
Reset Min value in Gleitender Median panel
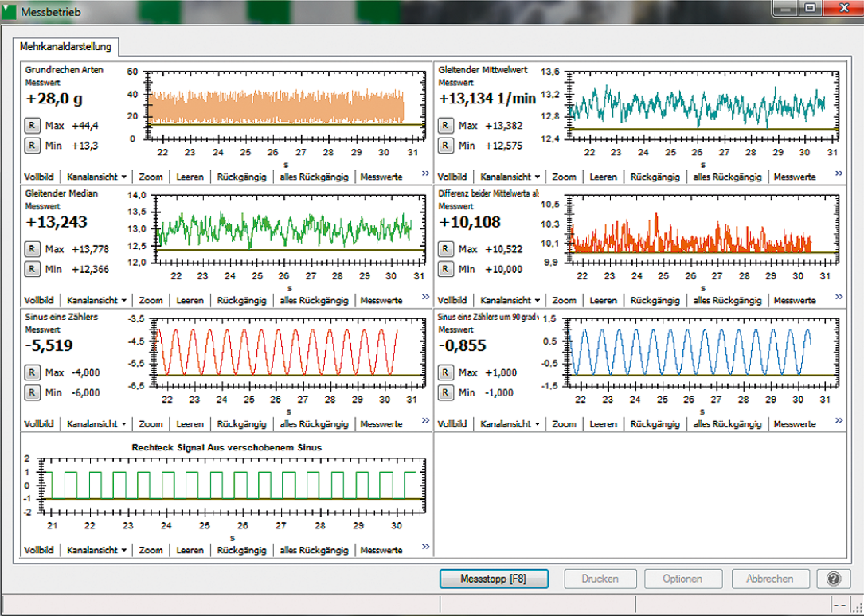[x=32, y=269]
